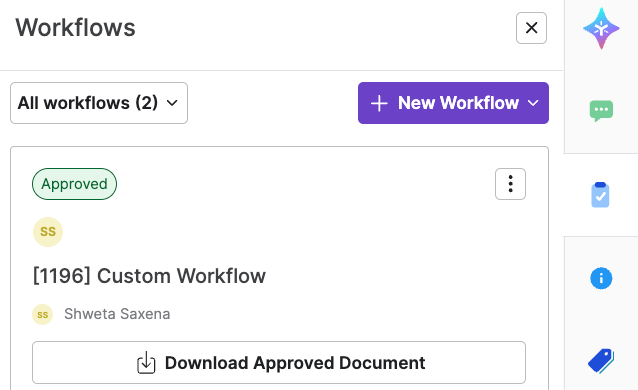Open the [1196] Custom Workflow title
Viewport: 638px width, 390px height.
(x=149, y=276)
